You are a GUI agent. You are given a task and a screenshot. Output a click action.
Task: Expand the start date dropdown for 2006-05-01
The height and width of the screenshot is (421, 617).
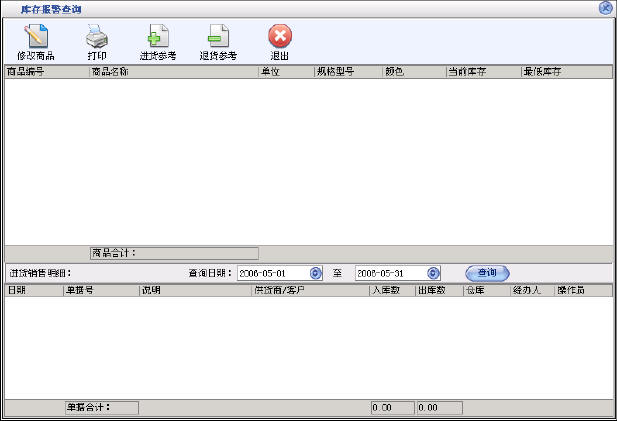pyautogui.click(x=316, y=273)
